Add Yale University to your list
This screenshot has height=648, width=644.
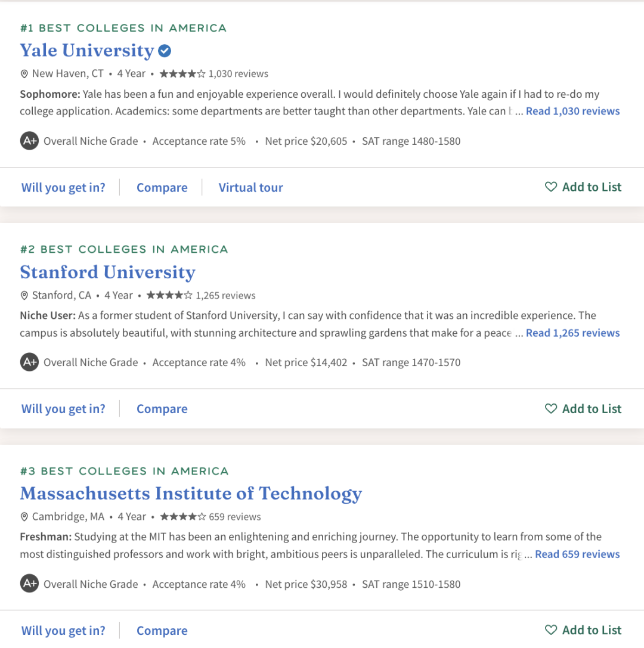click(583, 187)
